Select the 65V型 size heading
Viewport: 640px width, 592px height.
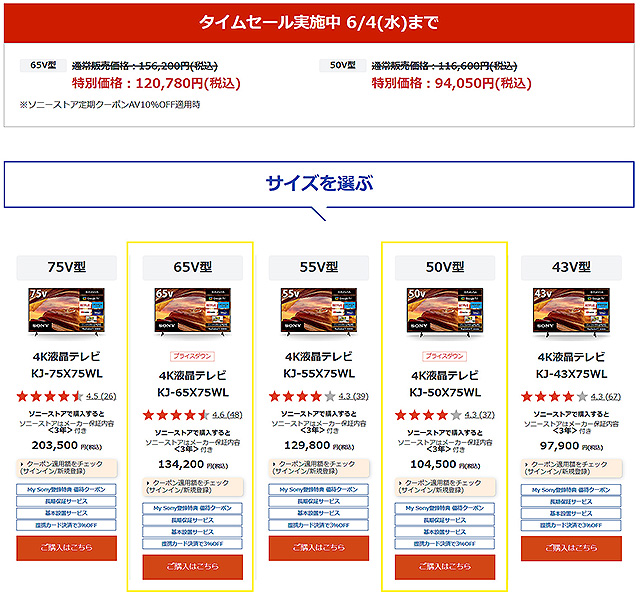click(193, 267)
